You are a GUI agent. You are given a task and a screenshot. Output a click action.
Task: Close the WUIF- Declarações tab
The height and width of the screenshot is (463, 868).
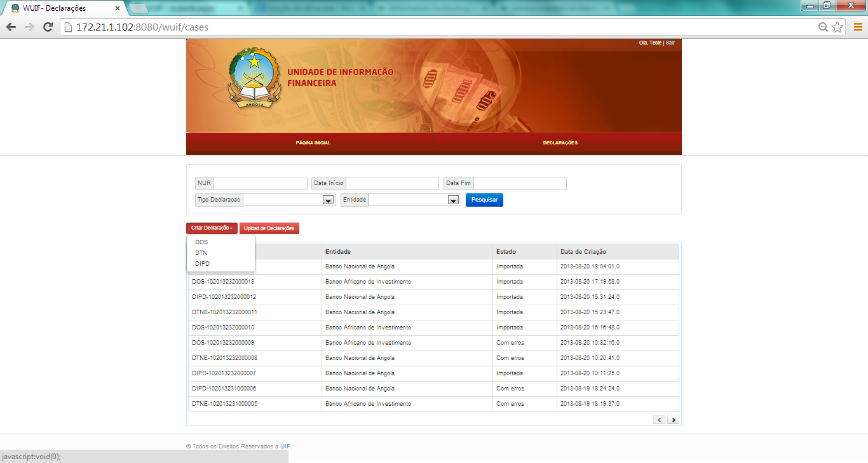click(x=118, y=8)
